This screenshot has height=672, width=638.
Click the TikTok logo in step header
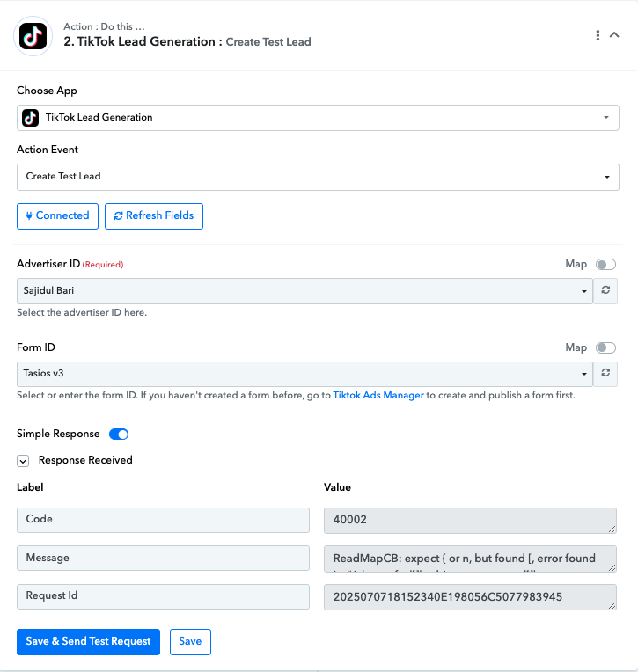33,36
